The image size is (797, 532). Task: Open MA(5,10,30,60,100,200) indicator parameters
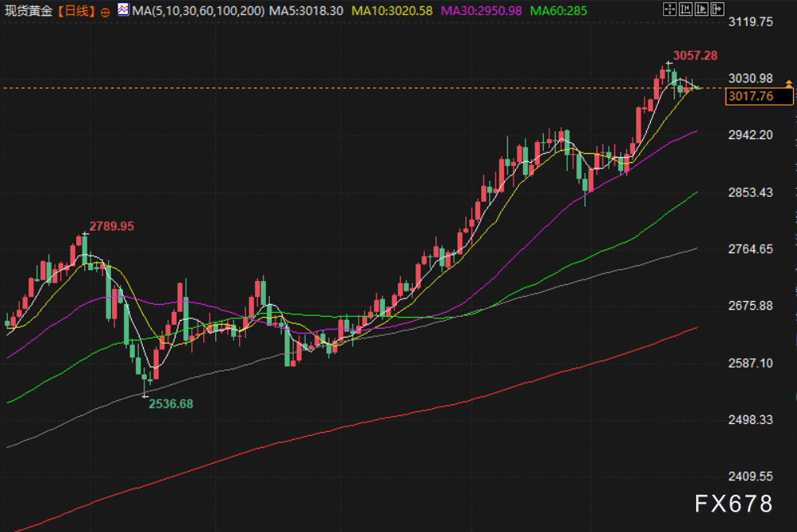(x=198, y=11)
